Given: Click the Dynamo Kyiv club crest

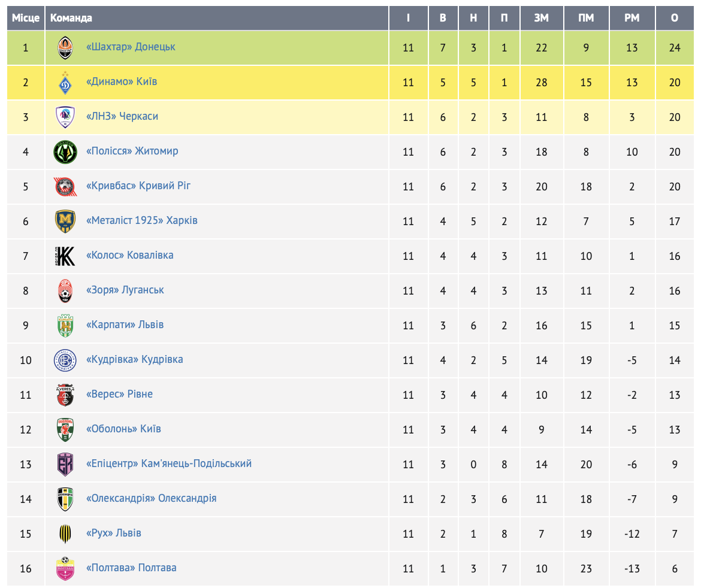Looking at the screenshot, I should (65, 82).
